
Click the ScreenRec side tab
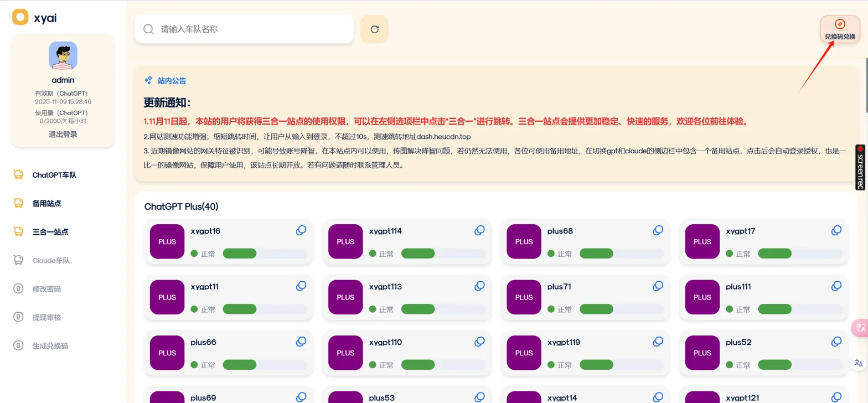861,168
